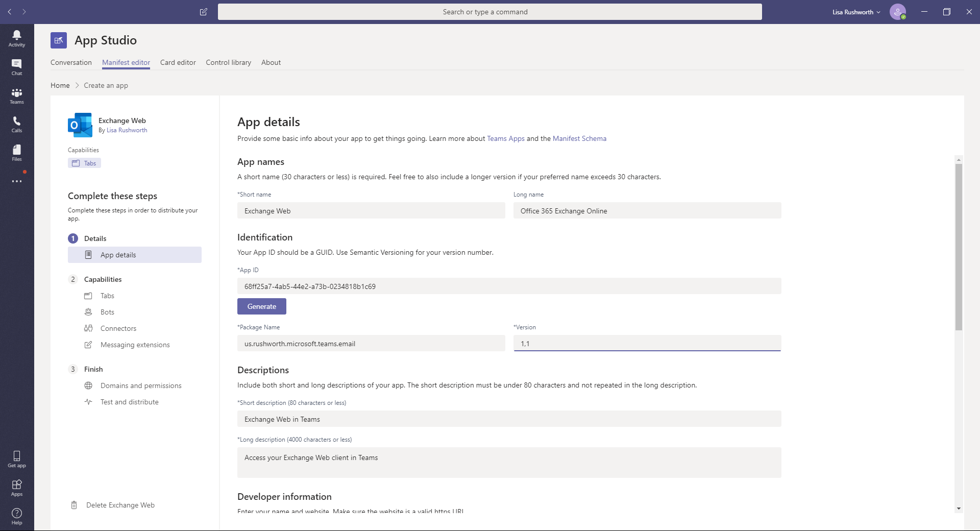Click the trash icon beside Delete Exchange Web
This screenshot has width=980, height=531.
tap(74, 505)
